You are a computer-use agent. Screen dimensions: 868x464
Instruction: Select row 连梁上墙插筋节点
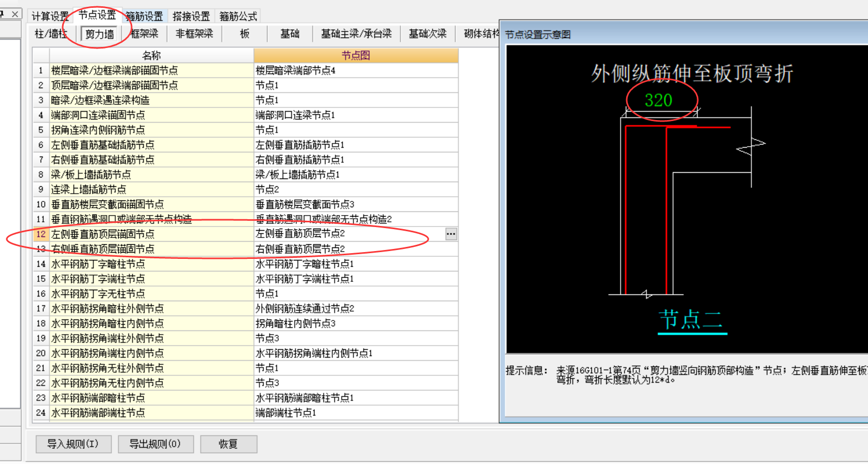pyautogui.click(x=151, y=189)
